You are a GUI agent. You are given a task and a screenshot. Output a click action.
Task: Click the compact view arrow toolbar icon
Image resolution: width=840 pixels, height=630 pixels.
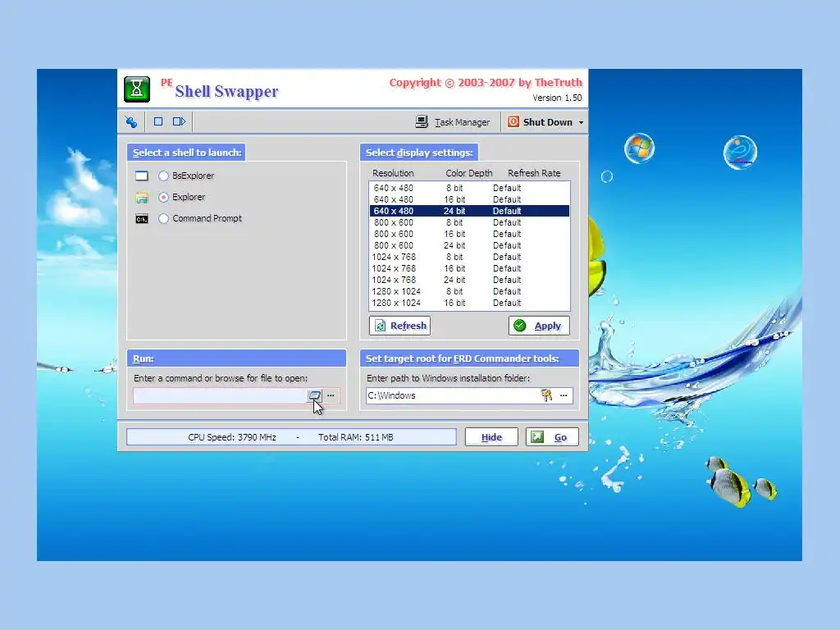pos(179,121)
